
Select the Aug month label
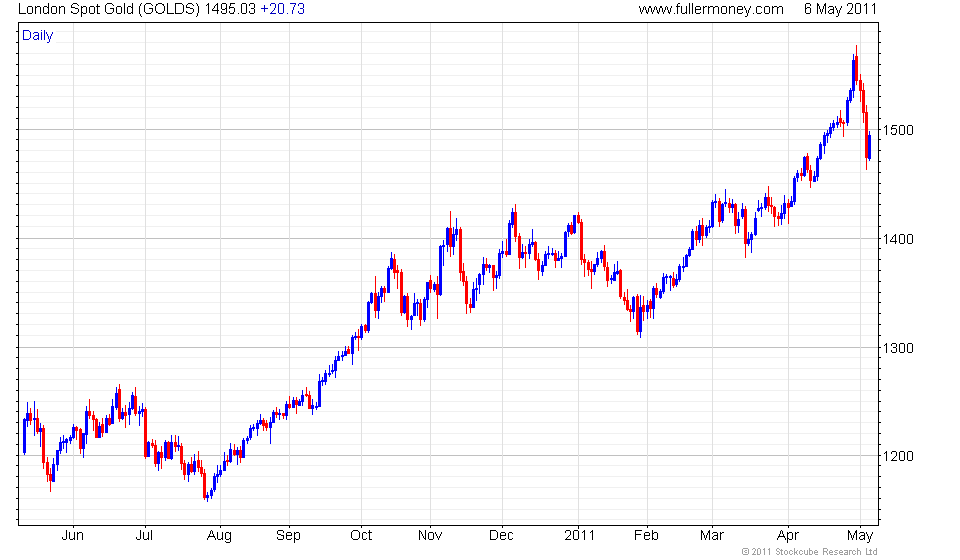219,536
